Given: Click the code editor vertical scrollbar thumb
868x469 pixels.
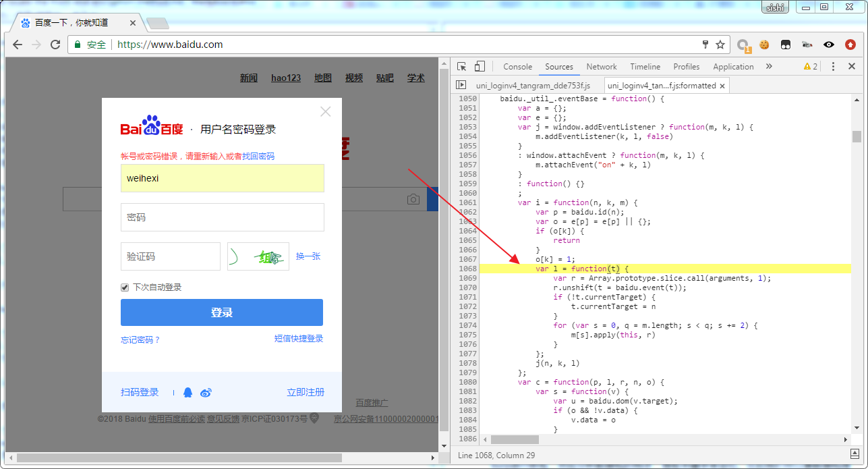Looking at the screenshot, I should point(857,136).
